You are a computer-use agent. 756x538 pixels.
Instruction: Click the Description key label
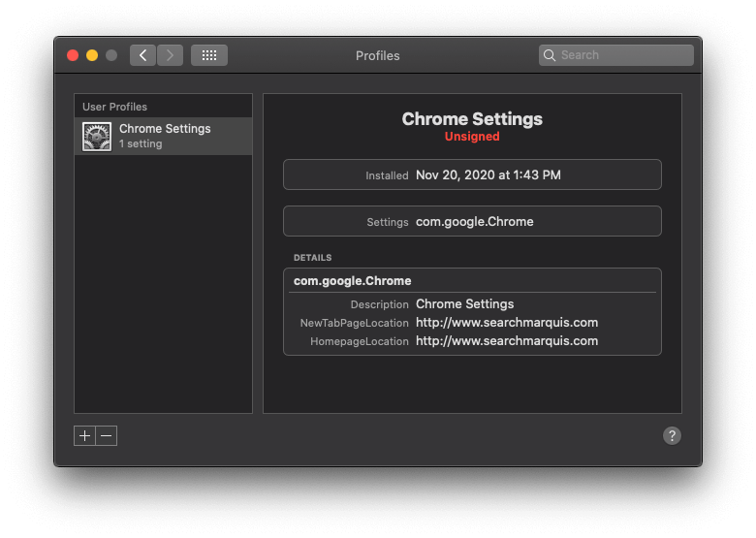(379, 304)
